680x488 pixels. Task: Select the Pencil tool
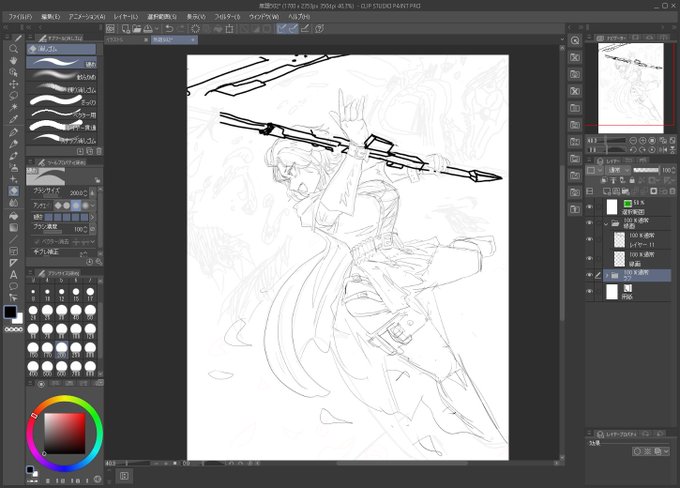coord(13,144)
